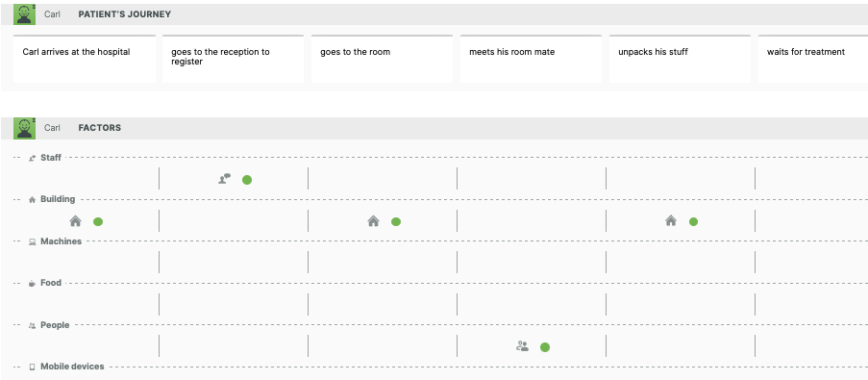Open 'unpacks his stuff' card

(x=680, y=59)
